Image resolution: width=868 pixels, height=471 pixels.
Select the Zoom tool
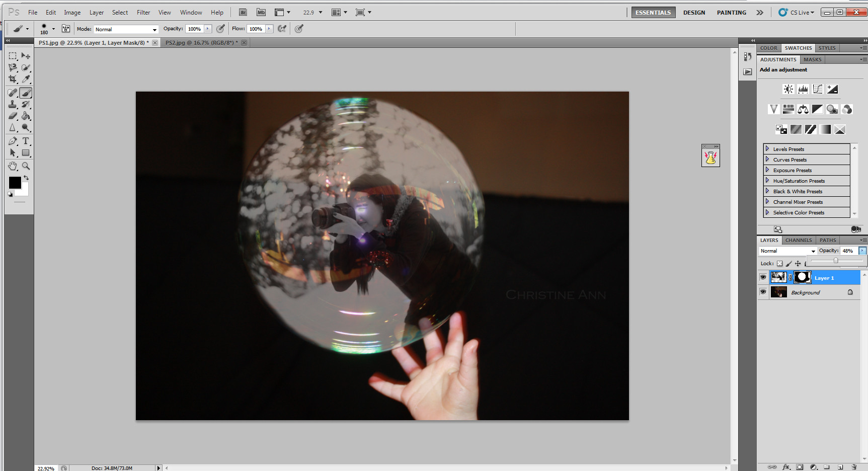[26, 166]
